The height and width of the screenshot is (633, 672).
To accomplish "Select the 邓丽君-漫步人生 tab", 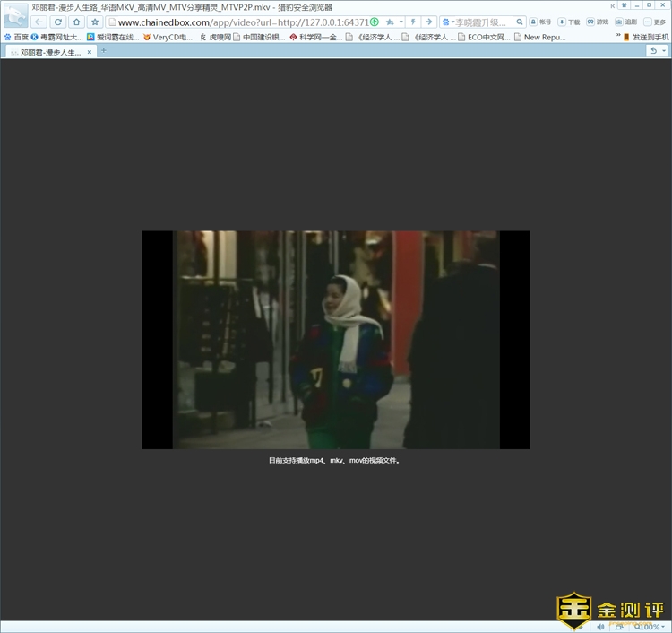I will [50, 52].
